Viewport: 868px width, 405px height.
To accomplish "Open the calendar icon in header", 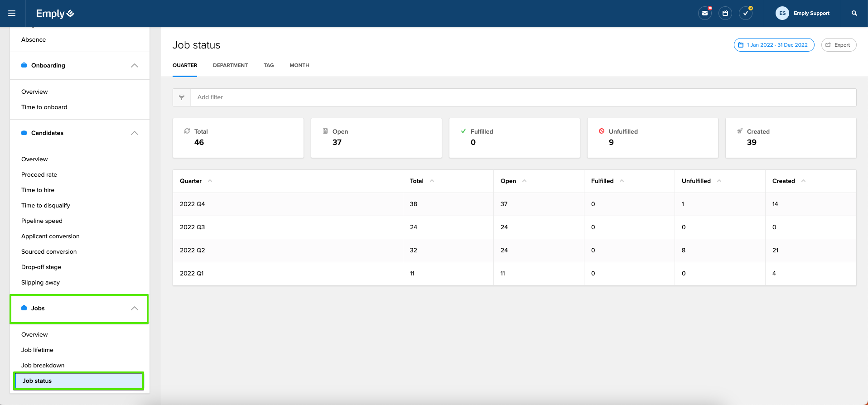I will (725, 13).
